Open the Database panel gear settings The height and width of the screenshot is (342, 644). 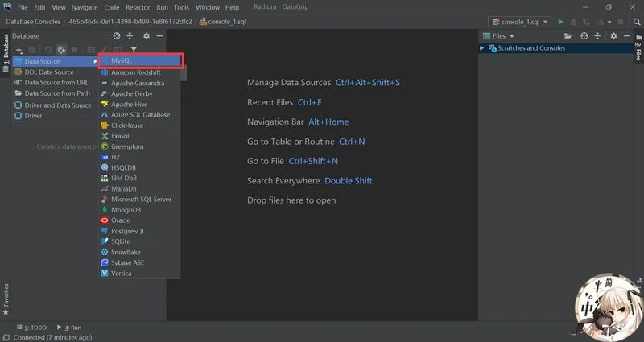pos(147,36)
